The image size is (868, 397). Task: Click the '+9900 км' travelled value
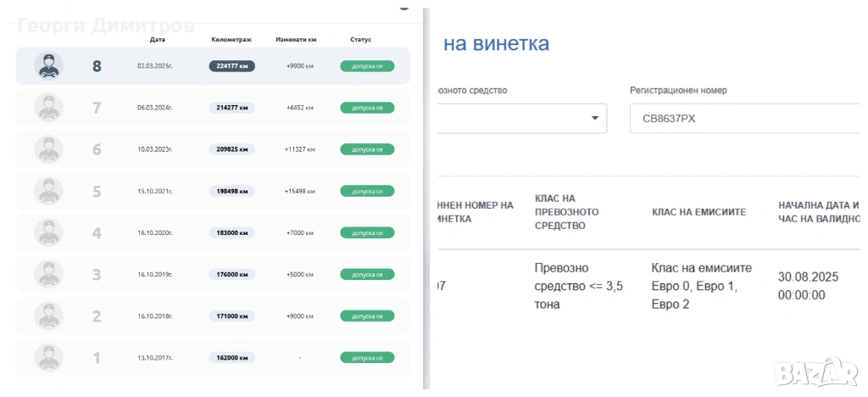click(x=299, y=66)
